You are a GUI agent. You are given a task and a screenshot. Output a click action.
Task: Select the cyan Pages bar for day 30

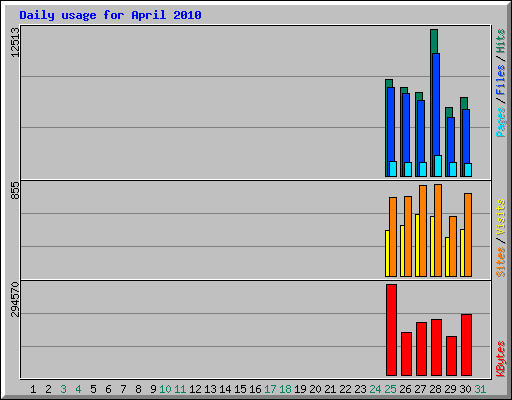[468, 170]
